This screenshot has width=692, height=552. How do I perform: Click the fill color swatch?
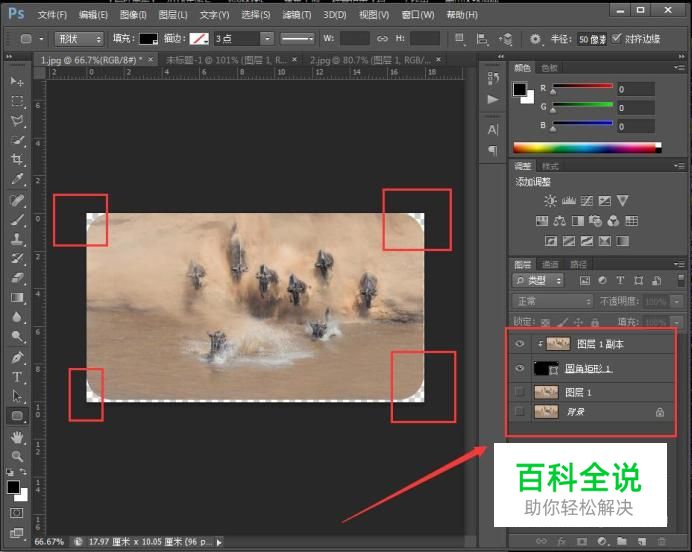pos(149,38)
